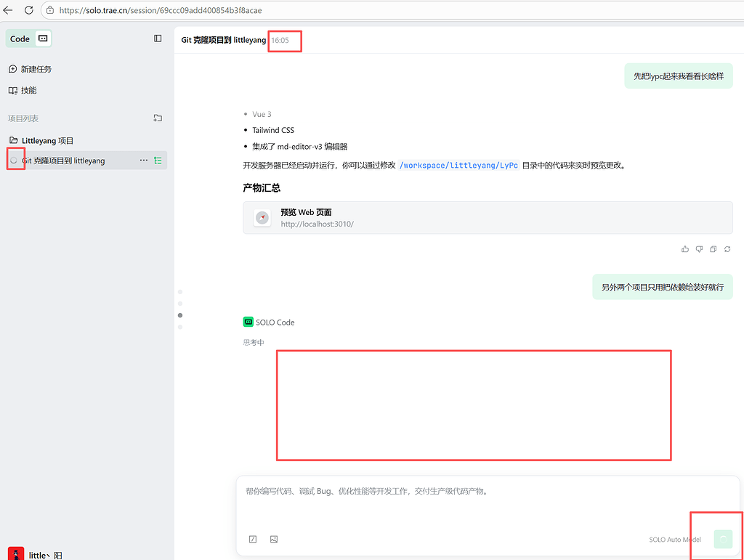Viewport: 744px width, 560px height.
Task: Click the message 另外两个项目只用把依赖给装好就行
Action: pos(663,287)
